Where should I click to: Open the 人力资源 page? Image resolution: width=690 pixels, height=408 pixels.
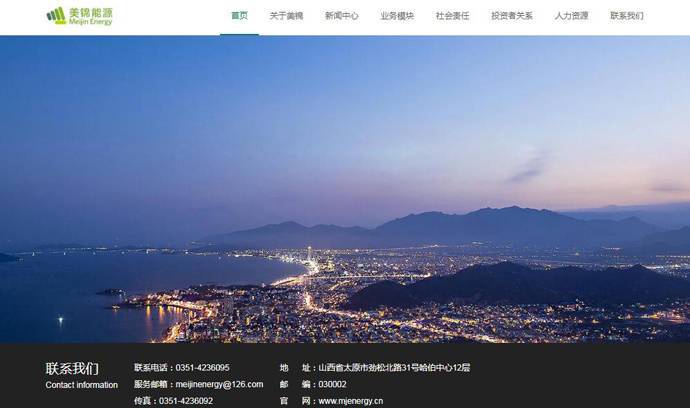coord(571,16)
